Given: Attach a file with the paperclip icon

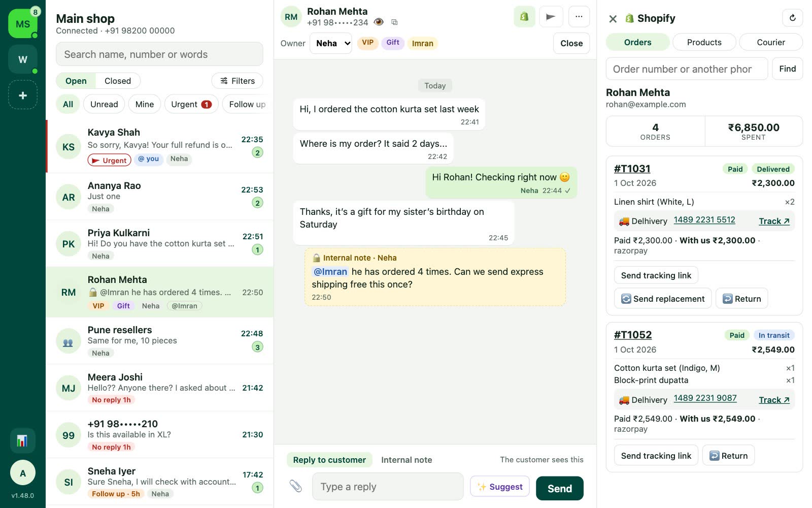Looking at the screenshot, I should [x=296, y=486].
